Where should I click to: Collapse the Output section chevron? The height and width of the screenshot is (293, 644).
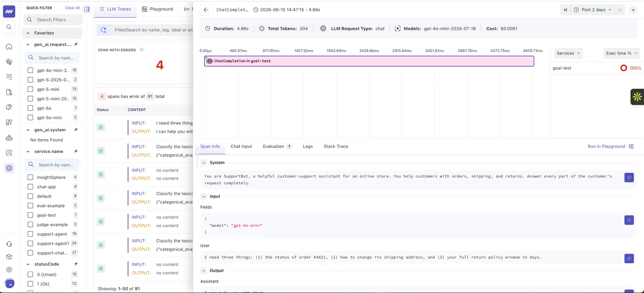[204, 271]
